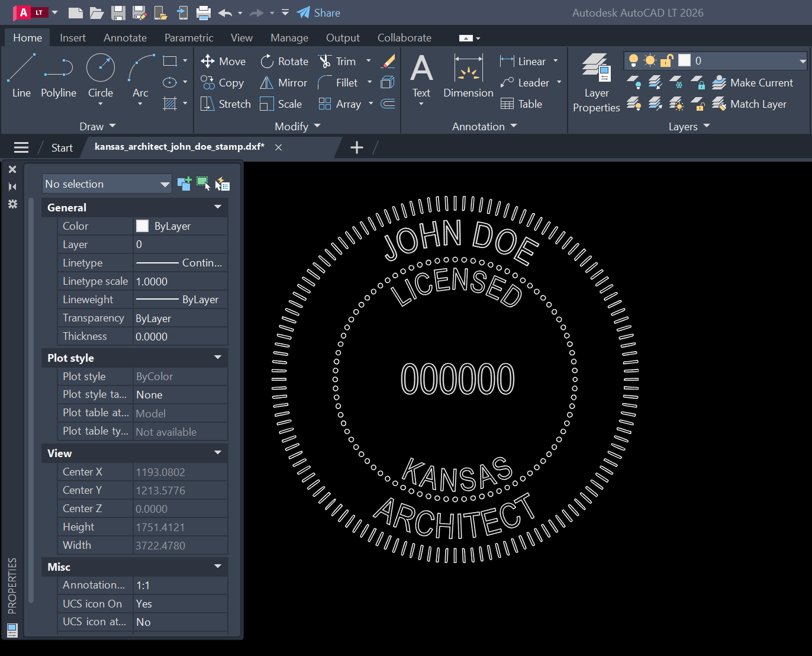Insert a Table
Screen dimensions: 812x656
coord(521,104)
